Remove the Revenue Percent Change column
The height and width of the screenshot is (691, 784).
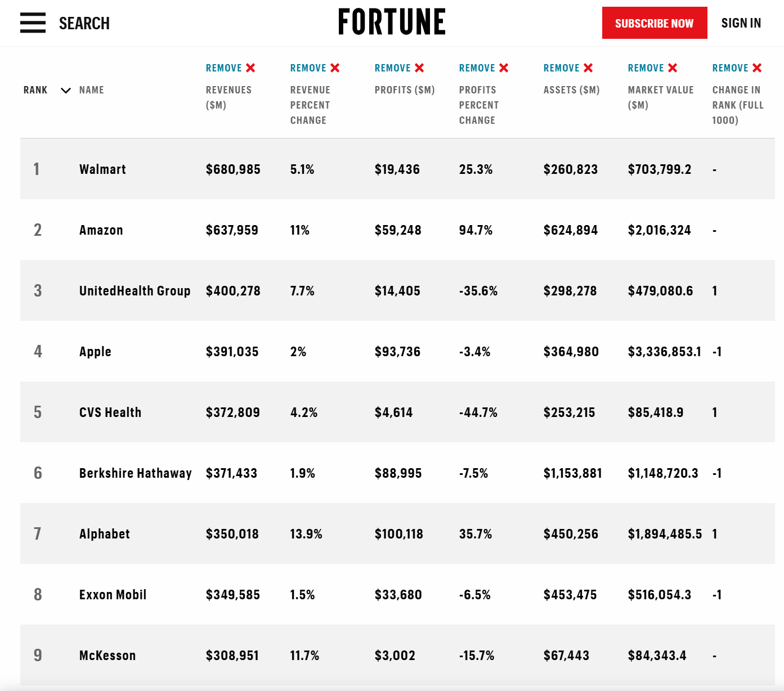pyautogui.click(x=315, y=68)
